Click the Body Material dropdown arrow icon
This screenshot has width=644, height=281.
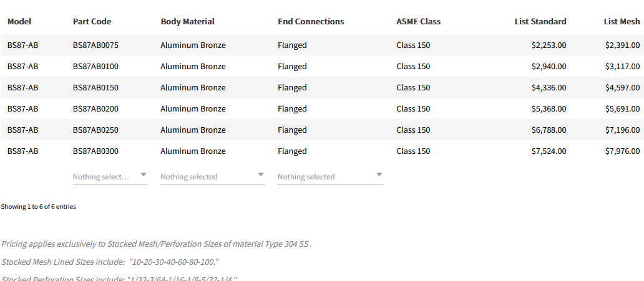(x=261, y=175)
